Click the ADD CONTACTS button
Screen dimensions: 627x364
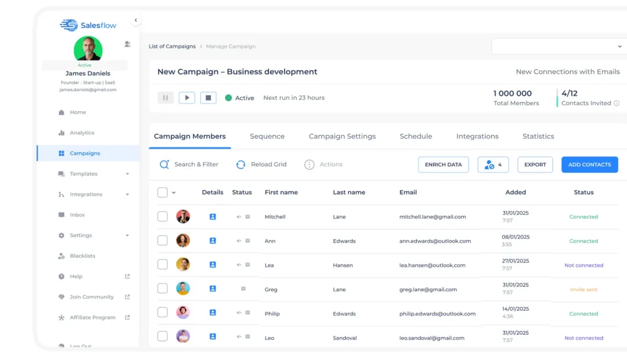point(589,165)
